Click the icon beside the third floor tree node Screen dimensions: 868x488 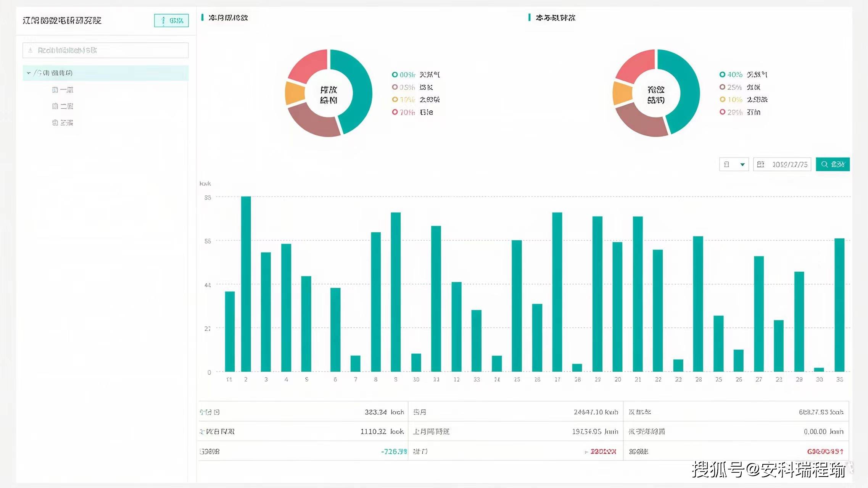[x=55, y=122]
